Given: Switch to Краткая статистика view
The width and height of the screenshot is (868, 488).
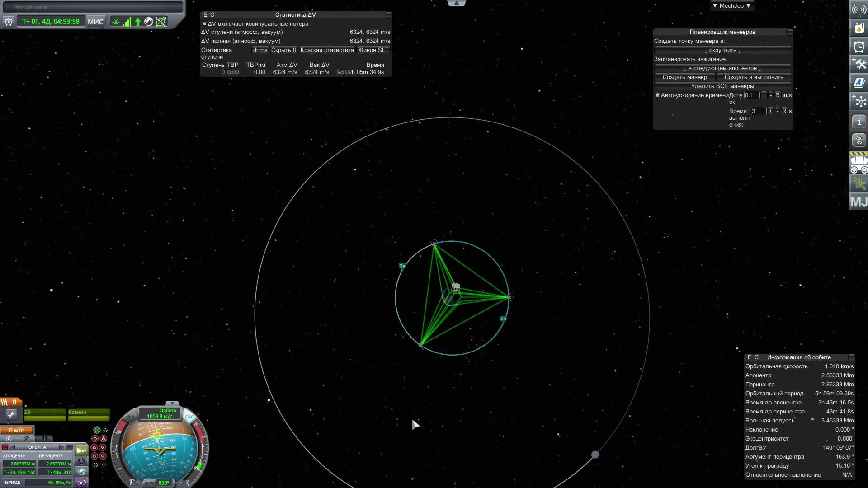Looking at the screenshot, I should click(327, 50).
